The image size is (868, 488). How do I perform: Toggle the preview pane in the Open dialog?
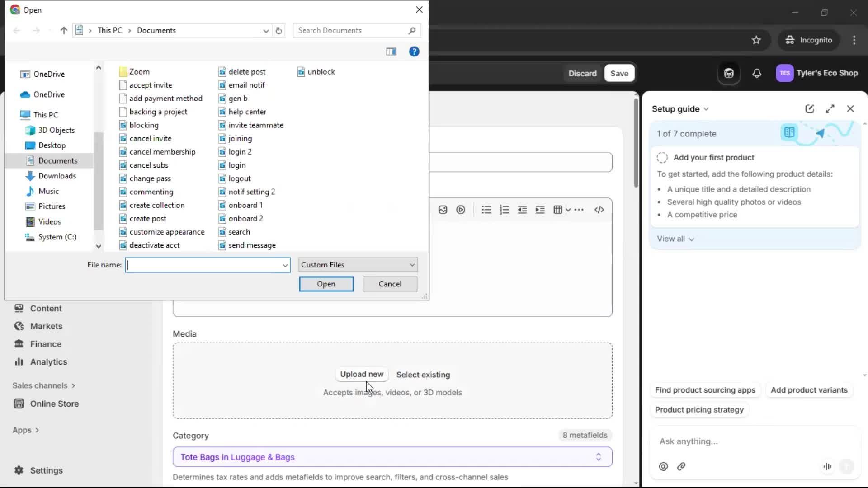point(392,52)
